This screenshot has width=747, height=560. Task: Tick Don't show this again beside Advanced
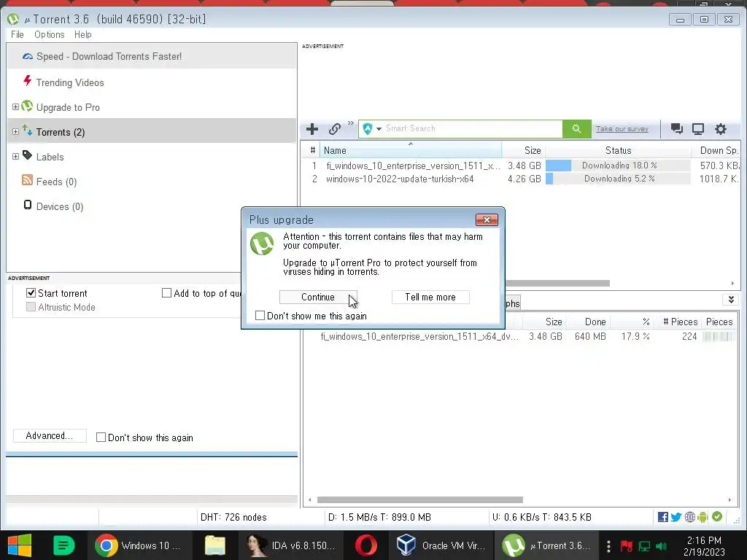(101, 437)
